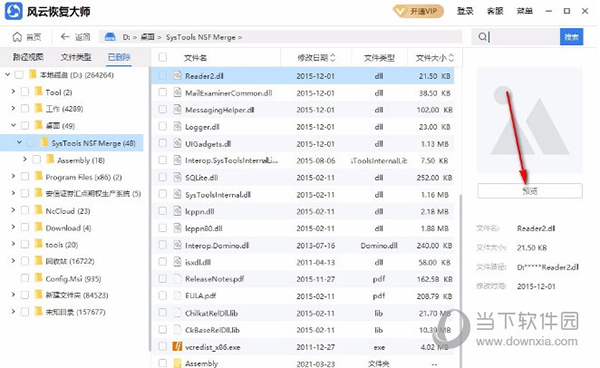
Task: Switch to the 已删除 tab
Action: (x=119, y=57)
